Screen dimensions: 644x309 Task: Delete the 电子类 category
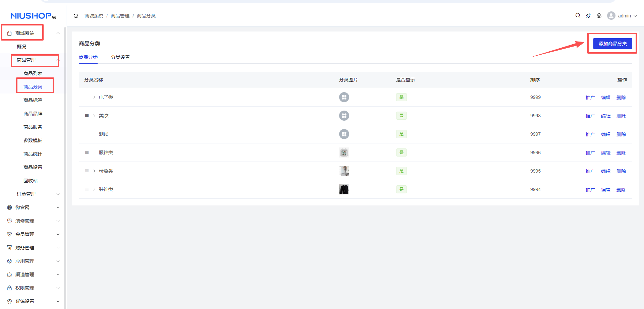[x=621, y=98]
